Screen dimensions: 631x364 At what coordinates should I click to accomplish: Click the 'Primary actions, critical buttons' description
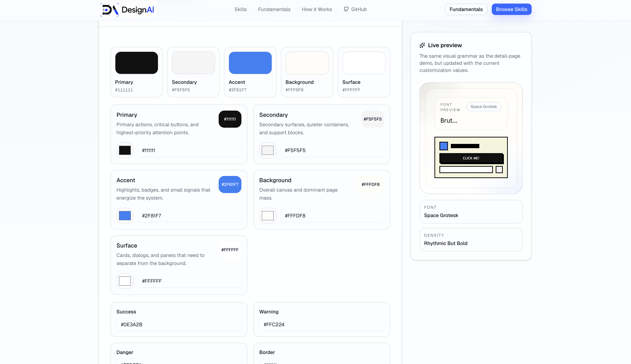click(x=157, y=129)
